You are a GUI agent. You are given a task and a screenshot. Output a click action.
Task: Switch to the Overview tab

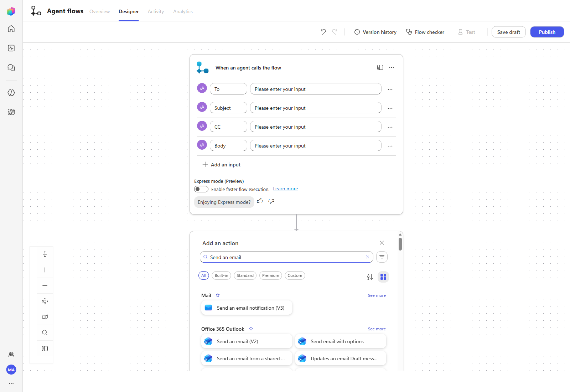99,11
